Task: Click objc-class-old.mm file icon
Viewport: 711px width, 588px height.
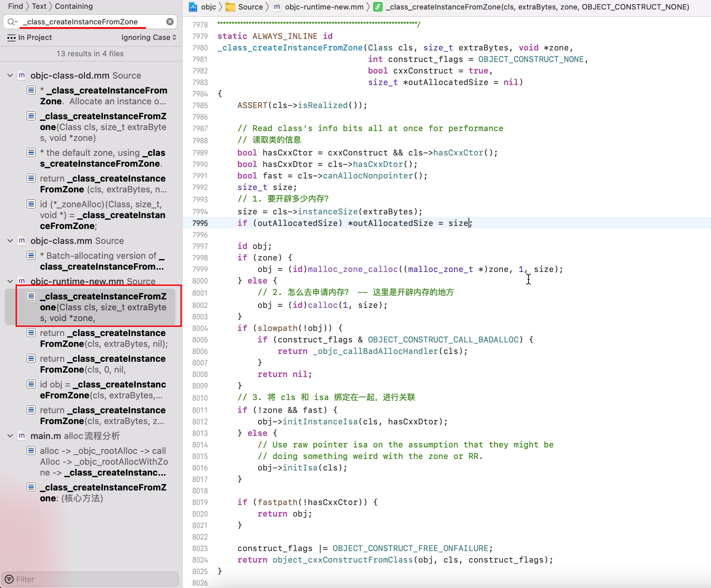Action: (x=22, y=75)
